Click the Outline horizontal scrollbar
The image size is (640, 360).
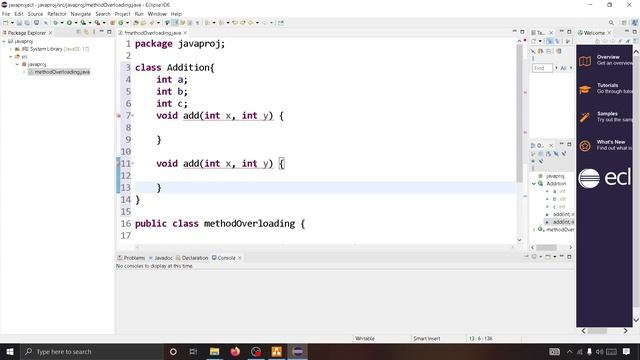point(547,247)
